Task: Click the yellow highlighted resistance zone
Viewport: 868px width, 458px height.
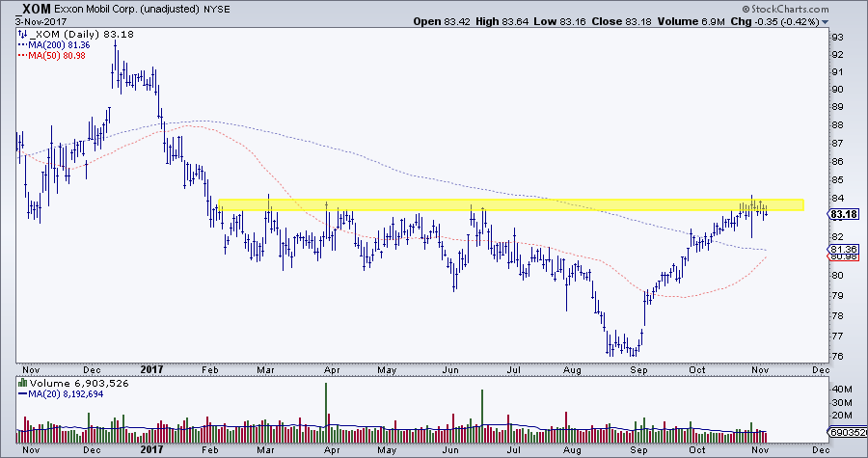Action: (x=511, y=204)
